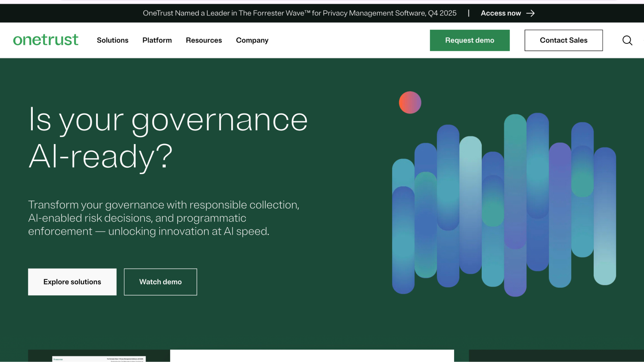Viewport: 644px width, 362px height.
Task: Expand the Resources dropdown
Action: click(x=204, y=40)
